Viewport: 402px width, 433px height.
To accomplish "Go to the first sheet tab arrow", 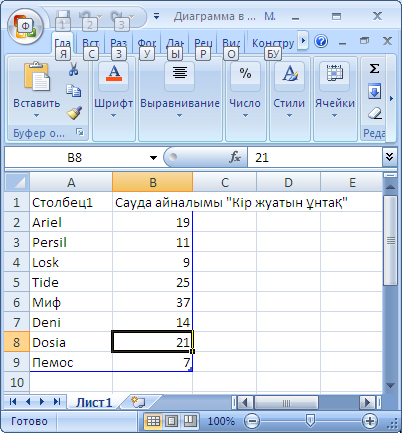I will 13,401.
